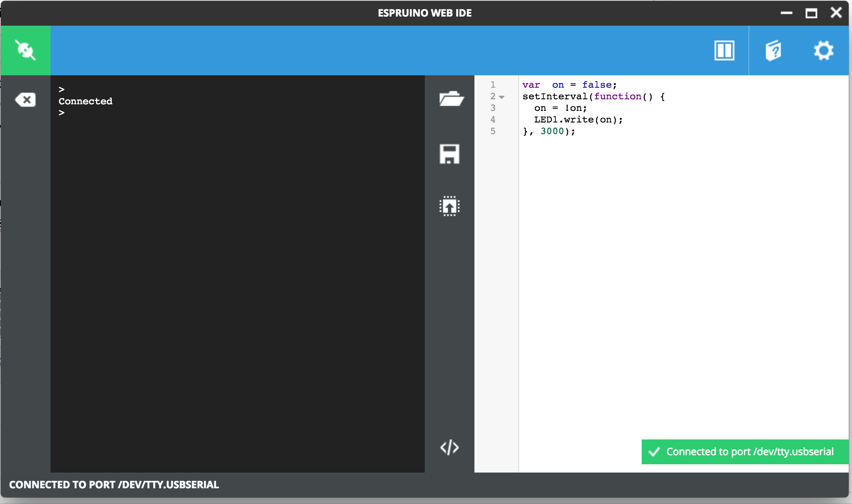The image size is (852, 504).
Task: Open help with the question-mark book icon
Action: click(773, 50)
